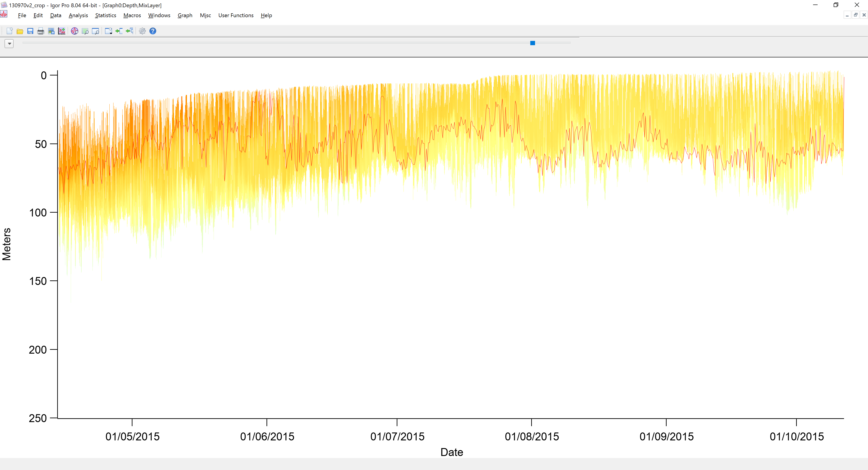Click the window browser magnifier icon

coord(96,31)
